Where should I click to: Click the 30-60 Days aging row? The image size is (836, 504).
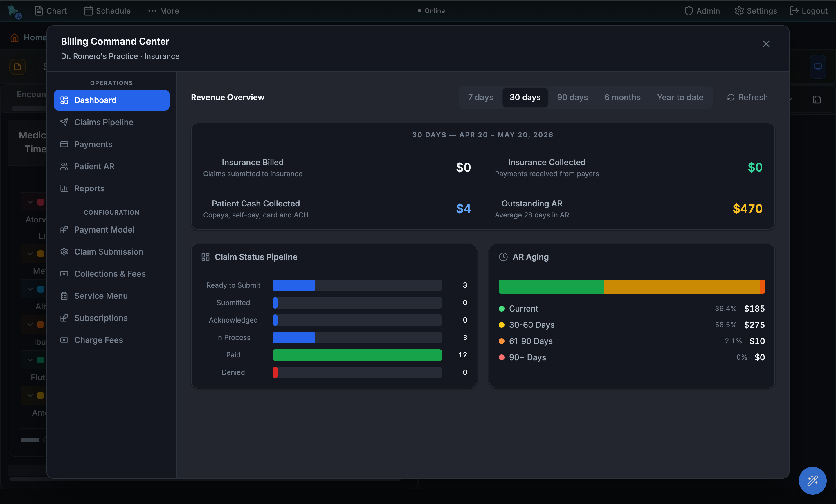point(632,325)
